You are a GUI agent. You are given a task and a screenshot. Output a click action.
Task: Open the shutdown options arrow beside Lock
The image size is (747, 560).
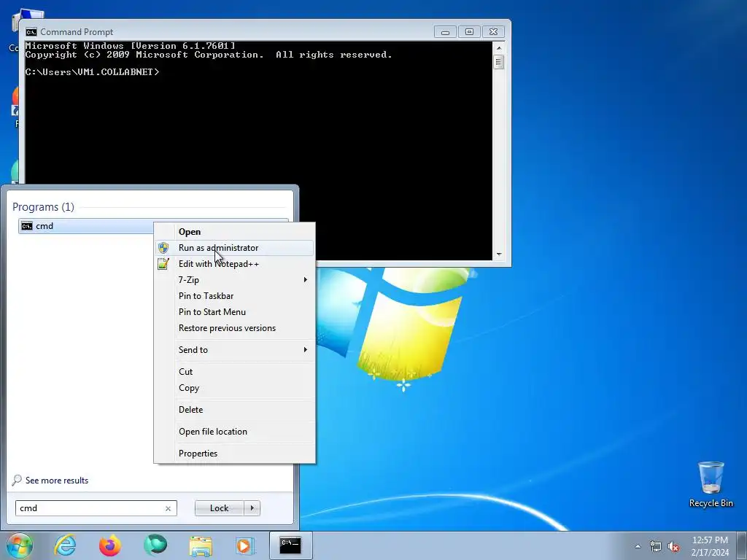point(252,508)
